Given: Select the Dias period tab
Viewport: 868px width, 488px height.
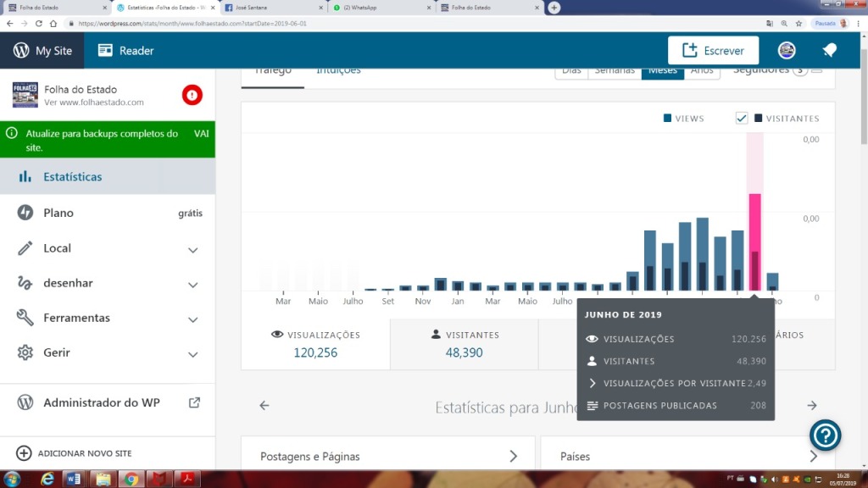Looking at the screenshot, I should pos(572,70).
